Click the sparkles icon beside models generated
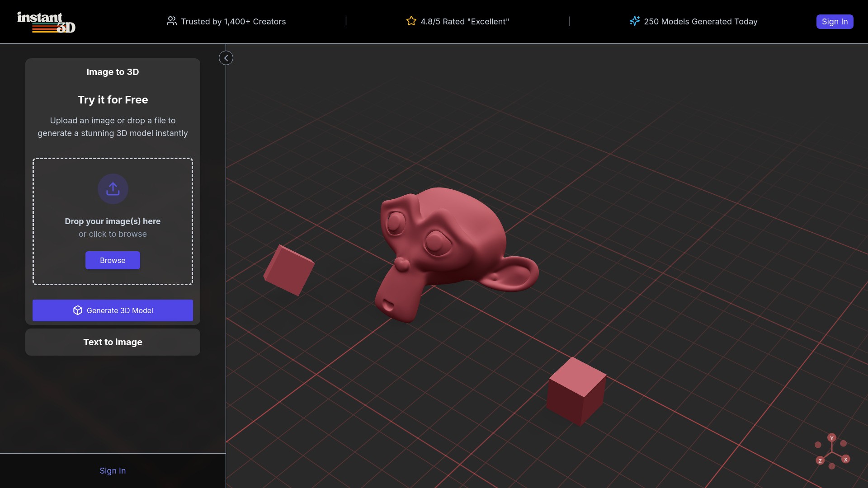The height and width of the screenshot is (488, 868). tap(634, 21)
